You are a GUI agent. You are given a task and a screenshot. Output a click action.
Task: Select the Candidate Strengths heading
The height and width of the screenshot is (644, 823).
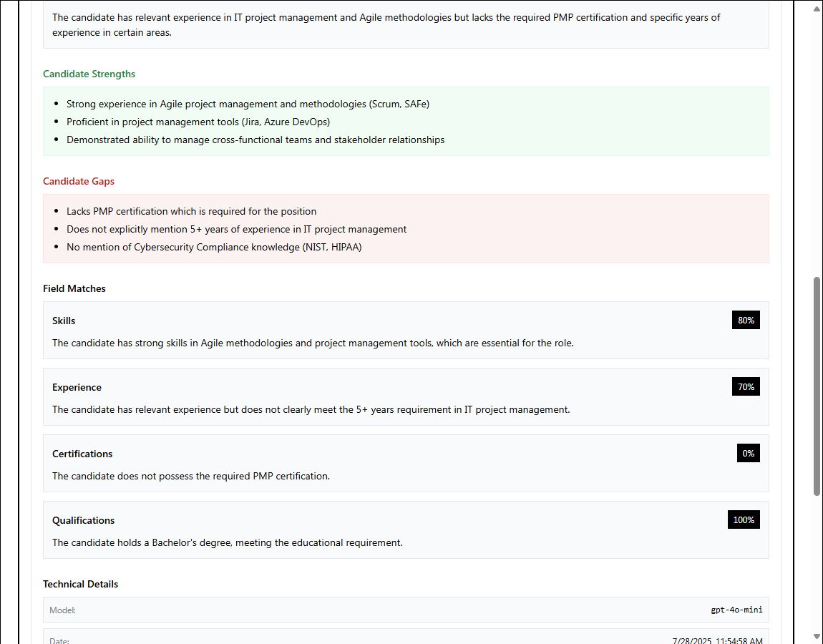[x=89, y=74]
